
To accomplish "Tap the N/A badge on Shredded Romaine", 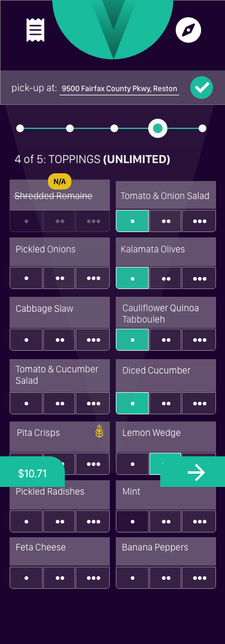I will pyautogui.click(x=59, y=181).
